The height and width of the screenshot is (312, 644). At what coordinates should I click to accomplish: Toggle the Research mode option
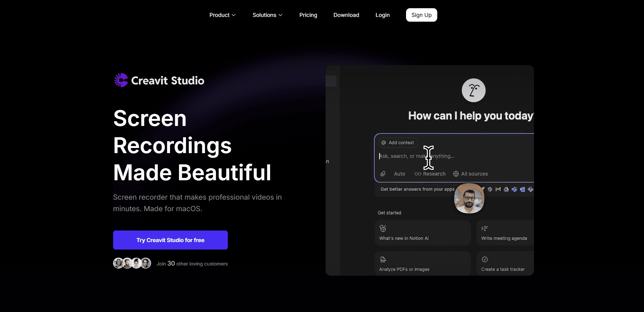(430, 174)
